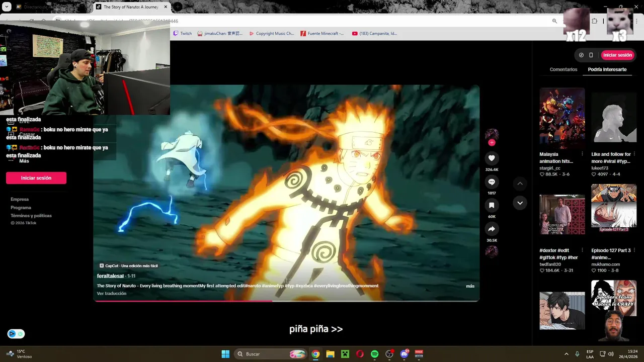Screen dimensions: 644x362
Task: Open the #dexter #edit video thumbnail
Action: pyautogui.click(x=562, y=214)
